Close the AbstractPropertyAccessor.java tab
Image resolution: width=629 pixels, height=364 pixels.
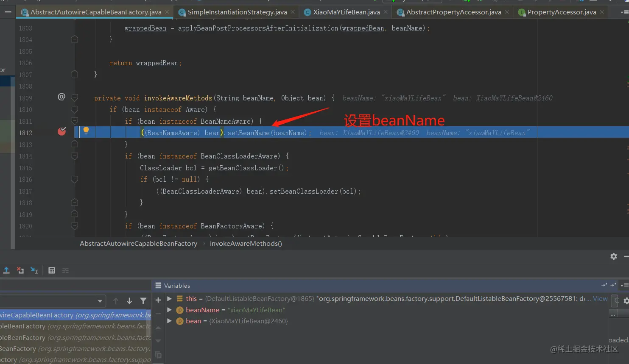click(x=507, y=12)
